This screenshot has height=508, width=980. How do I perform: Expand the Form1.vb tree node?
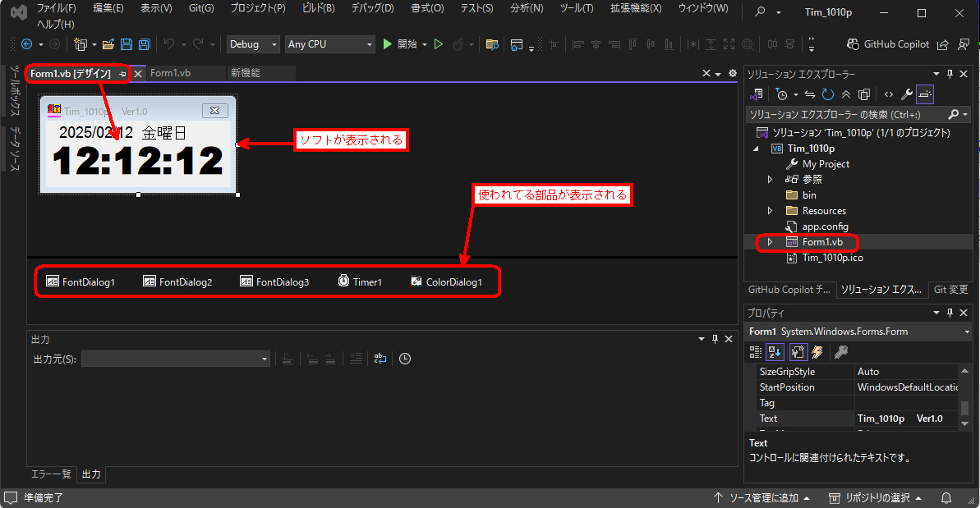770,242
